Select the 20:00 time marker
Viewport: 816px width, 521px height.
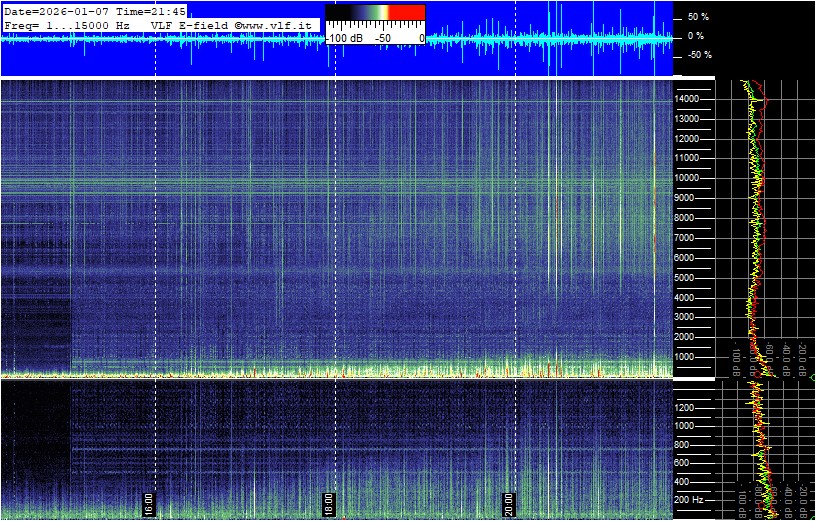pyautogui.click(x=508, y=504)
